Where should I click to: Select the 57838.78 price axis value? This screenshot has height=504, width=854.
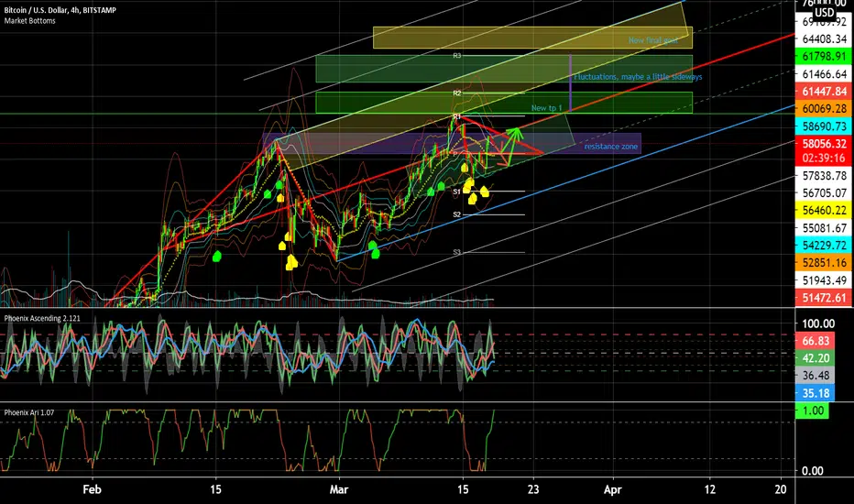coord(825,175)
